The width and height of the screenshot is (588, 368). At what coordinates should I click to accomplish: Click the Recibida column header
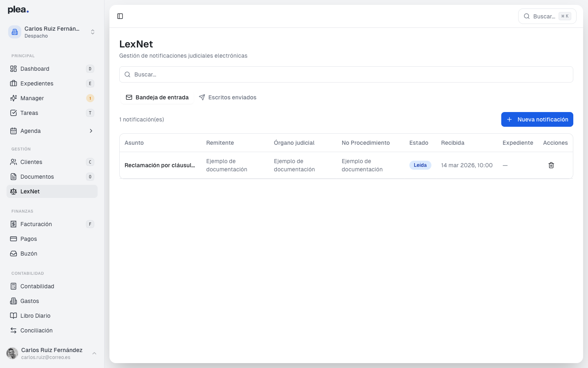coord(453,143)
